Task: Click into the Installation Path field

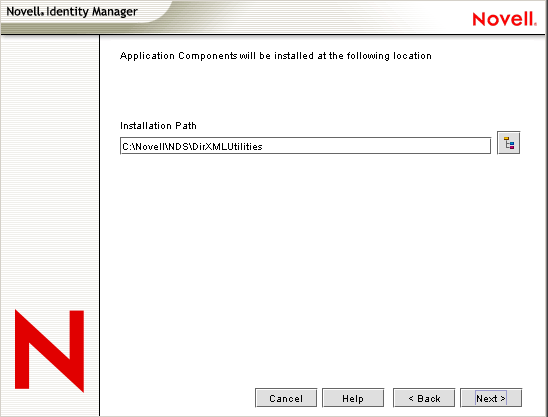Action: tap(305, 146)
